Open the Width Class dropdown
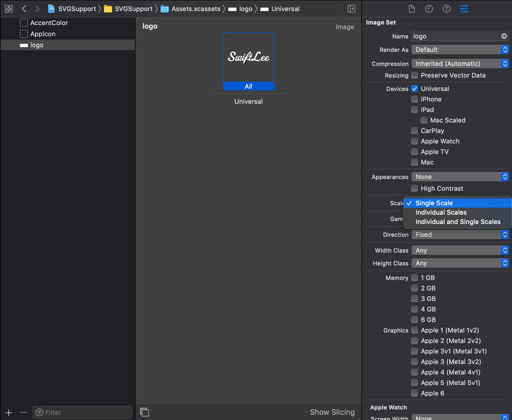The image size is (512, 420). pos(460,250)
